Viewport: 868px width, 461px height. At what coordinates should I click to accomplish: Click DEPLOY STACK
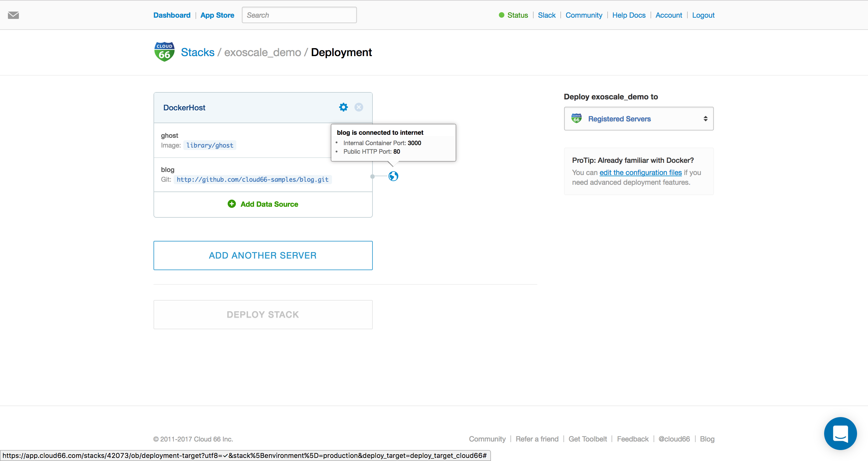tap(263, 314)
